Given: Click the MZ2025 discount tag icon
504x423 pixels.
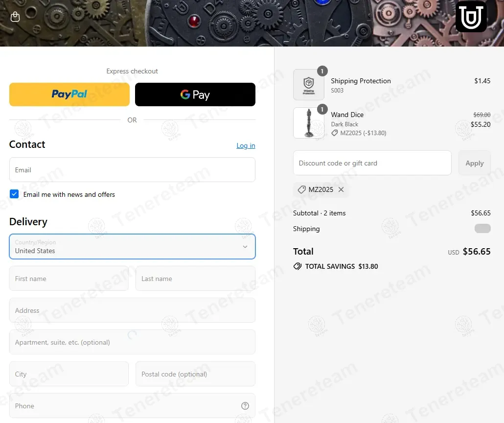Looking at the screenshot, I should pos(301,189).
